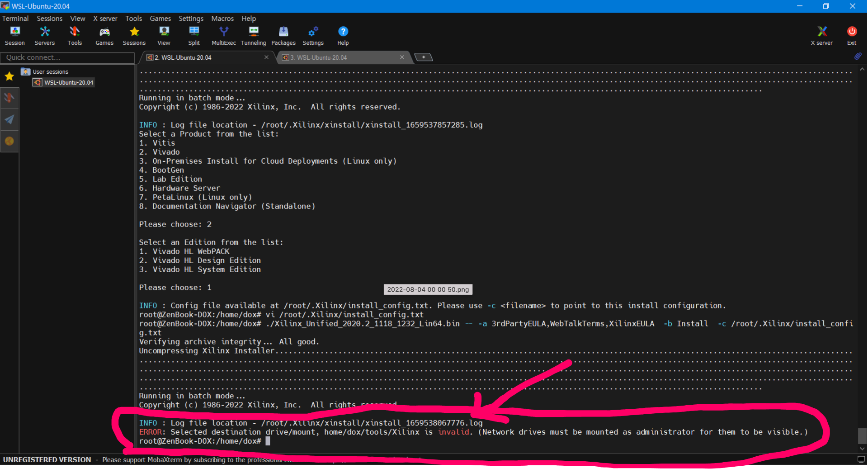
Task: Click the line '6. Hardware Server'
Action: [x=179, y=188]
